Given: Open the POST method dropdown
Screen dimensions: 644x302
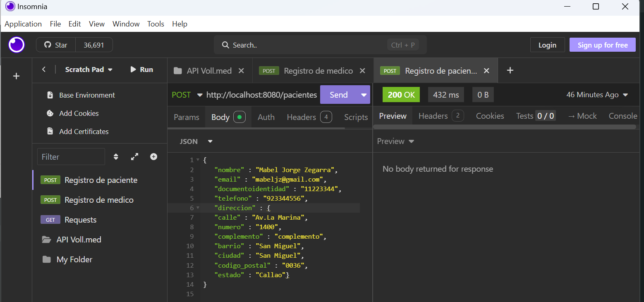Looking at the screenshot, I should 187,95.
